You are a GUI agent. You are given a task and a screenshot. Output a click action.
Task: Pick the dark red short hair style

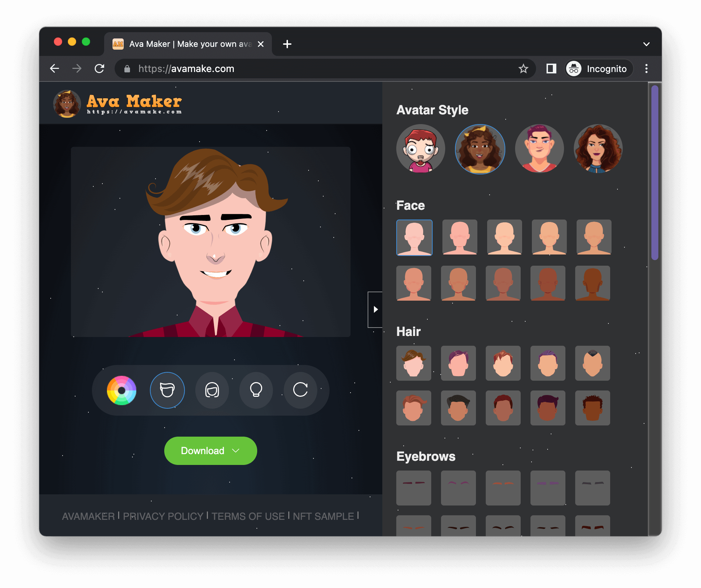tap(503, 408)
